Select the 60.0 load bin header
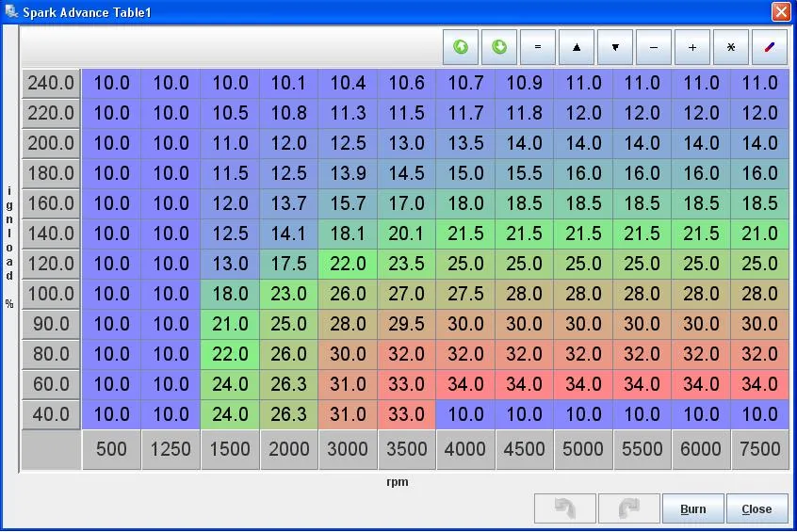Viewport: 797px width, 532px height. coord(51,384)
